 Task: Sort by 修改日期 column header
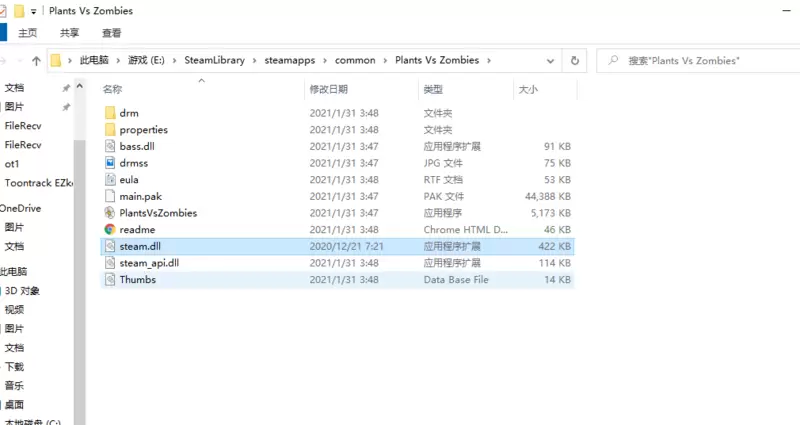click(328, 89)
